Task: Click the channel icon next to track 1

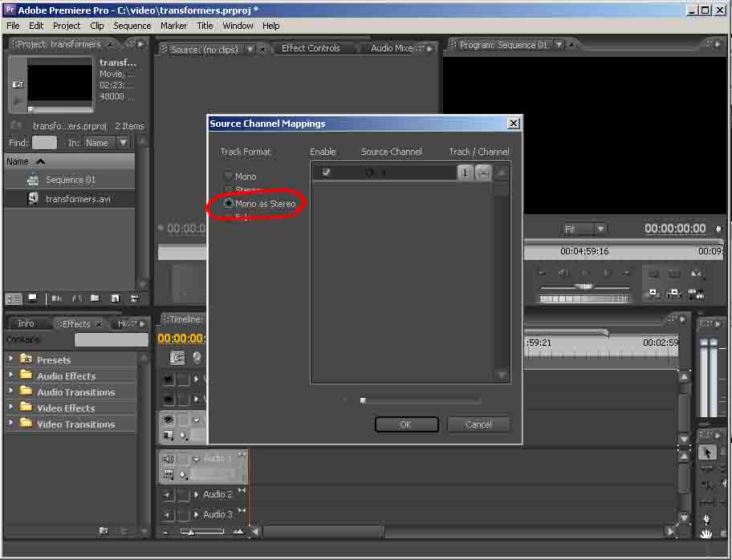Action: (x=483, y=172)
